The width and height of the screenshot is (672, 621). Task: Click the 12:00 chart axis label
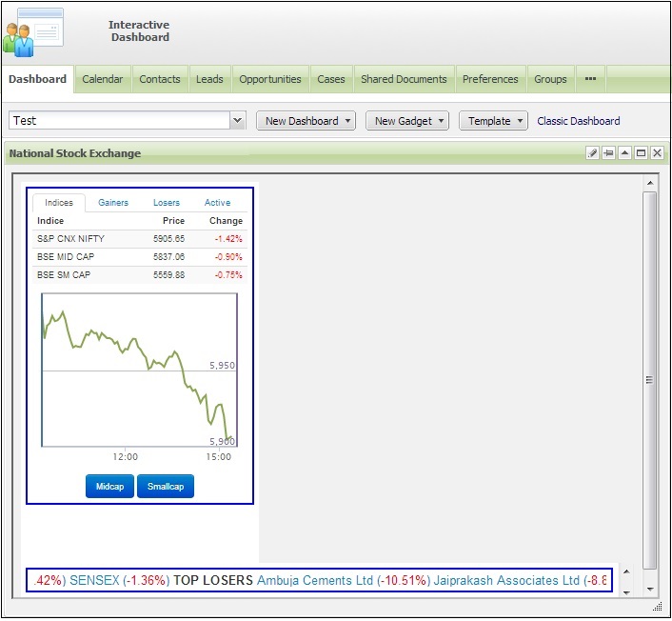[x=125, y=457]
